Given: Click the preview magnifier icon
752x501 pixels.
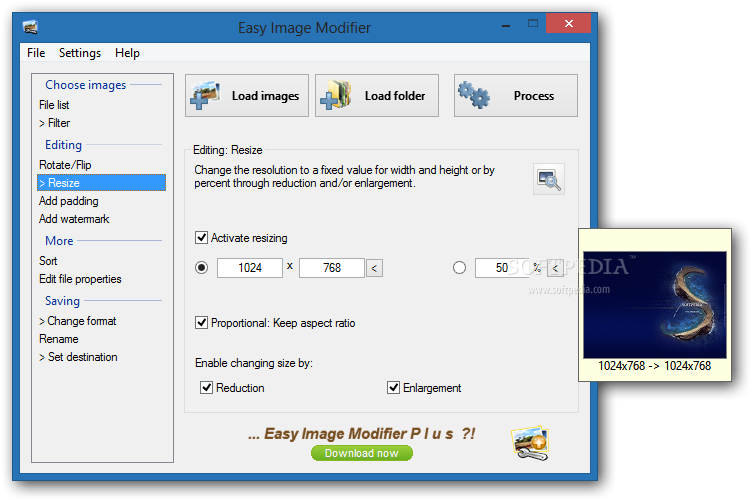Looking at the screenshot, I should click(x=549, y=179).
